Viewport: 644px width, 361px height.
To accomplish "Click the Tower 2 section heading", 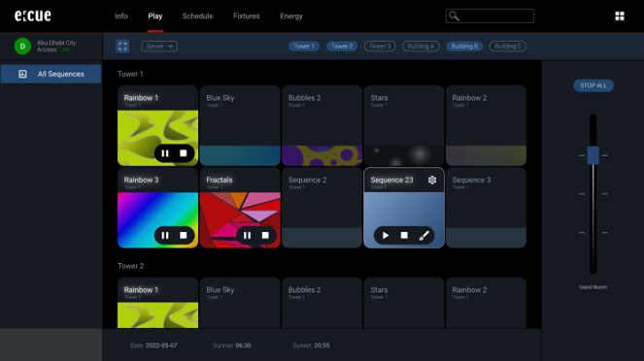I will [x=130, y=266].
